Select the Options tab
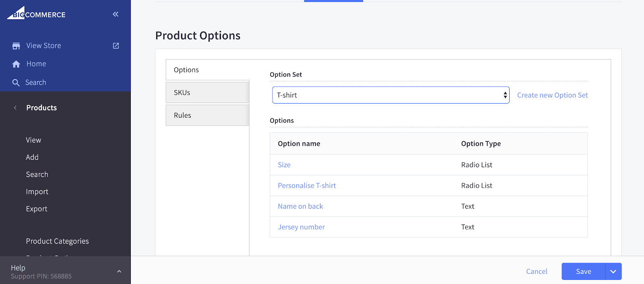The image size is (644, 284). [x=207, y=70]
